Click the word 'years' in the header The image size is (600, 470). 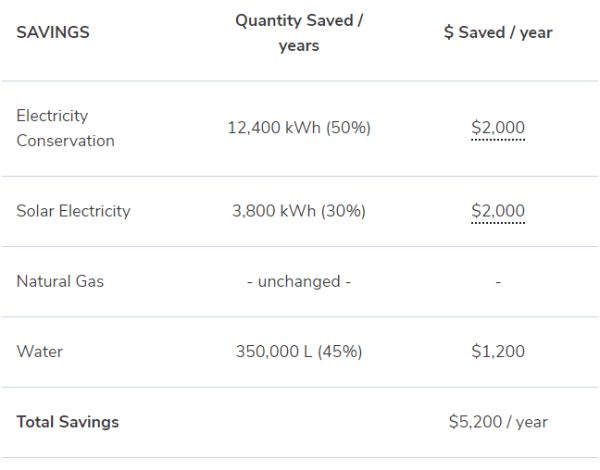point(299,46)
